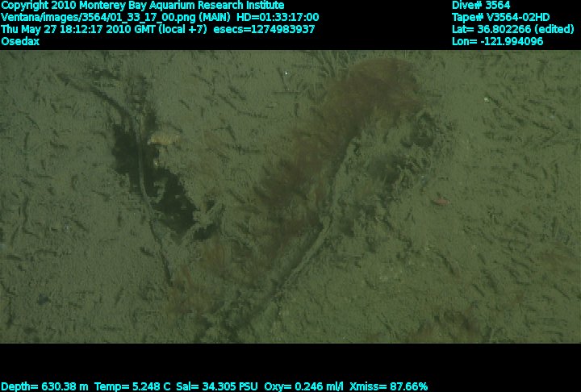The width and height of the screenshot is (581, 392).
Task: Click the image path 'Ventana/images/3564/01_33_17_00.png (MAIN)'
Action: [x=115, y=18]
